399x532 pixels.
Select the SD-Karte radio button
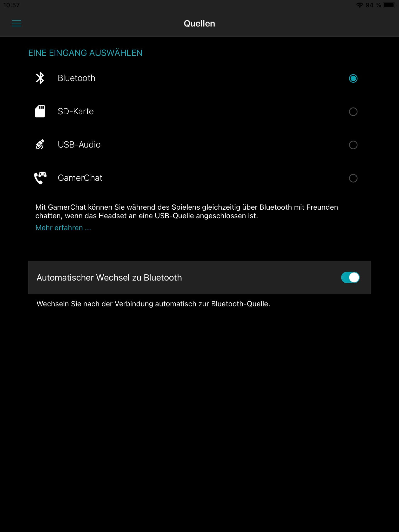click(353, 112)
